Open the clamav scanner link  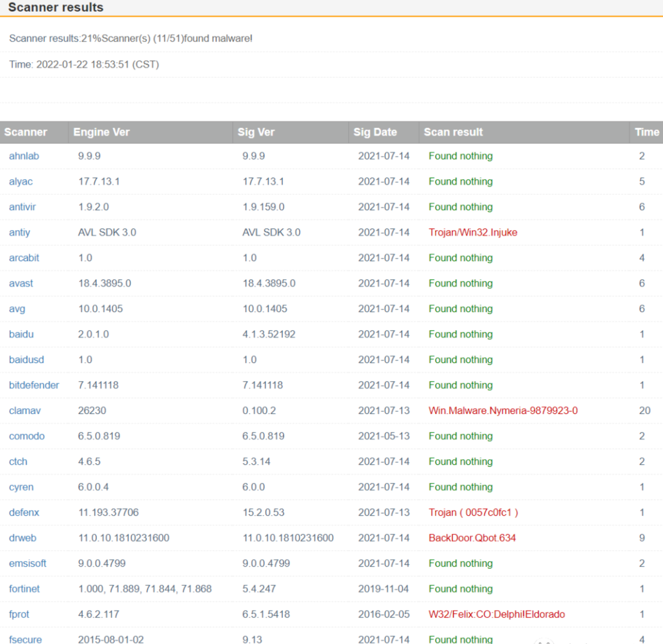(25, 411)
